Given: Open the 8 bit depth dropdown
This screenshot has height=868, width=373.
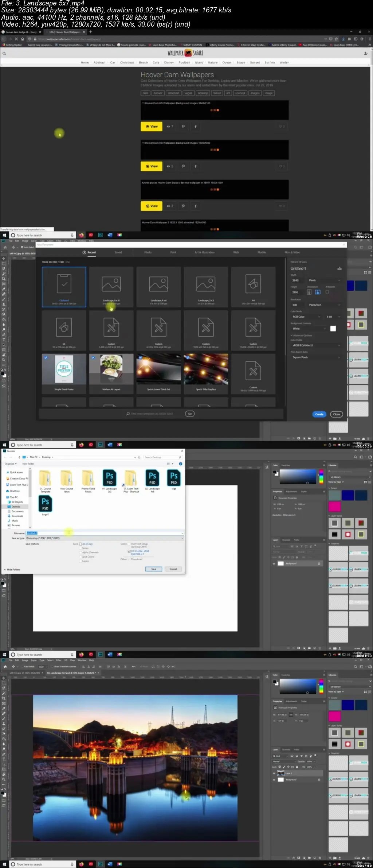Looking at the screenshot, I should [333, 317].
